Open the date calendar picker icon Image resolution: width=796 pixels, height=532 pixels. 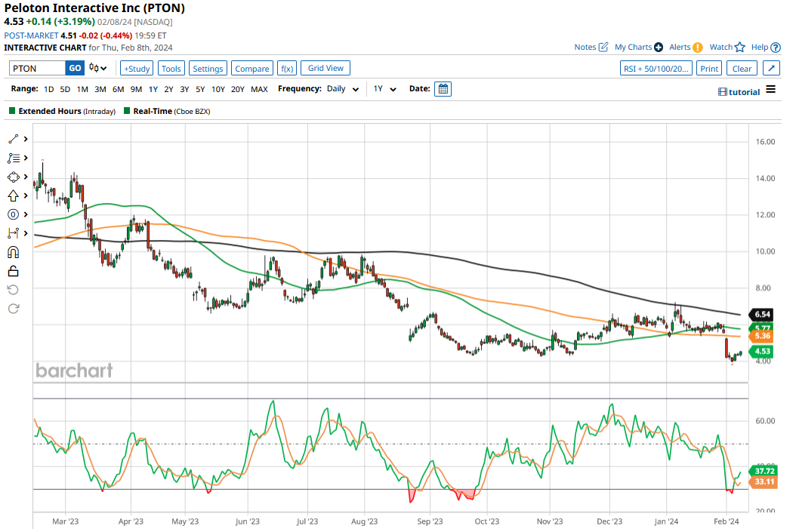(x=443, y=89)
